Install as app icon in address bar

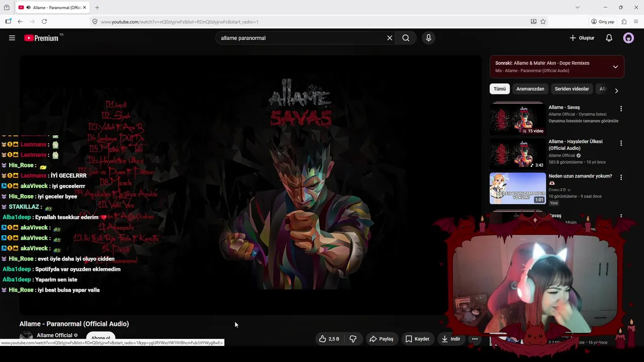point(533,22)
